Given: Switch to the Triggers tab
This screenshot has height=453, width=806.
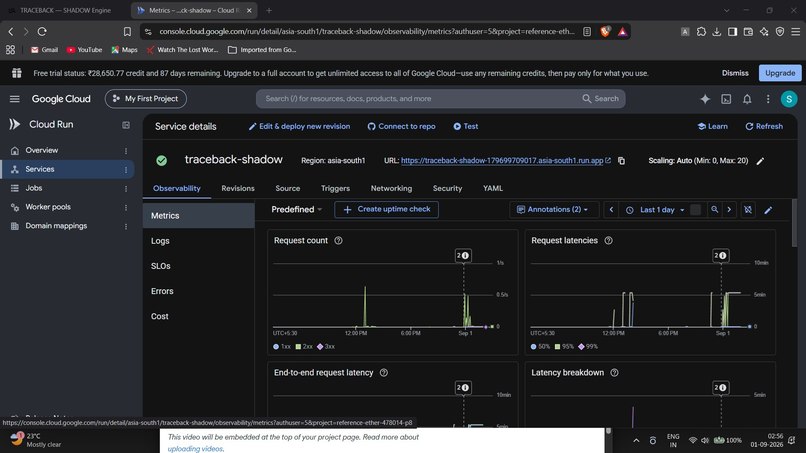Looking at the screenshot, I should 335,188.
